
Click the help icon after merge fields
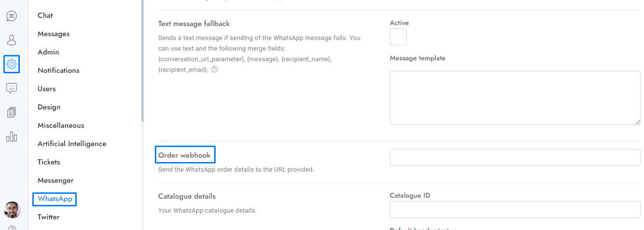215,69
